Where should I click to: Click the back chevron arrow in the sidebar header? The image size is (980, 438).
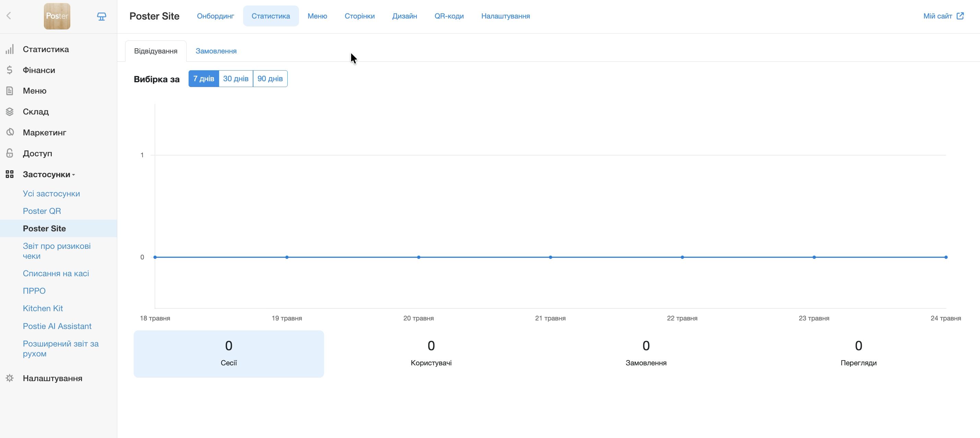pyautogui.click(x=9, y=15)
